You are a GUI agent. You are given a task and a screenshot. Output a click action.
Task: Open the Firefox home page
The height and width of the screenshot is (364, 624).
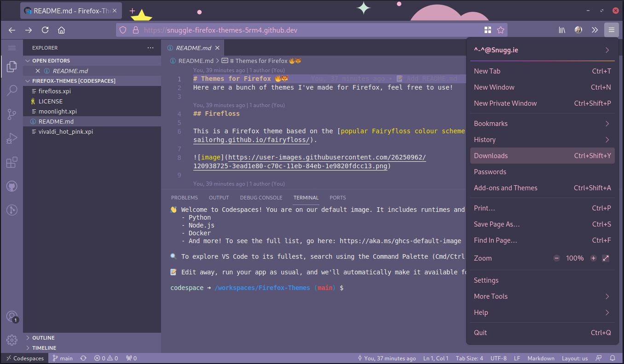(61, 30)
